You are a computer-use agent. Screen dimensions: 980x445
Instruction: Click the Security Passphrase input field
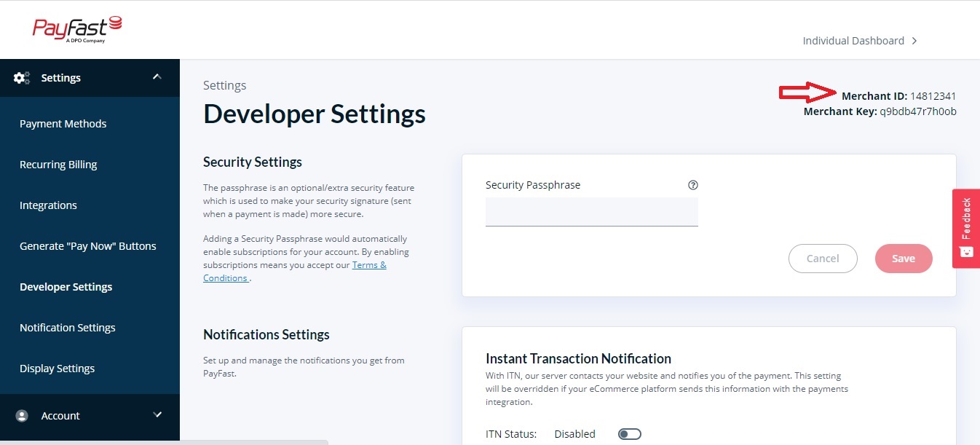click(x=592, y=212)
